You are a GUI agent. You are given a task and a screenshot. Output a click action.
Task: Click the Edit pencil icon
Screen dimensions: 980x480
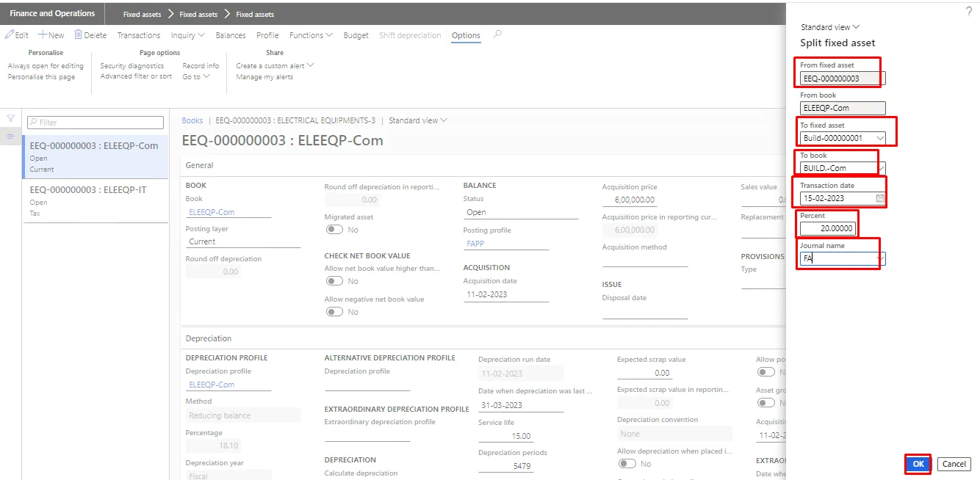point(10,34)
